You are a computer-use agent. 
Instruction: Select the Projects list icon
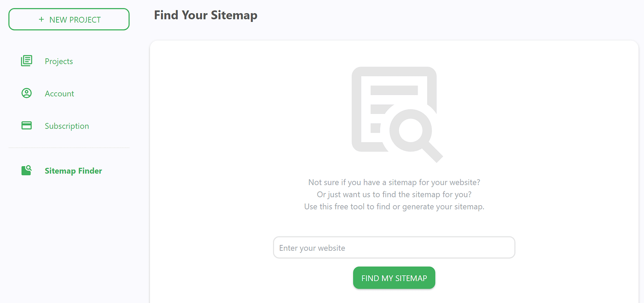26,61
